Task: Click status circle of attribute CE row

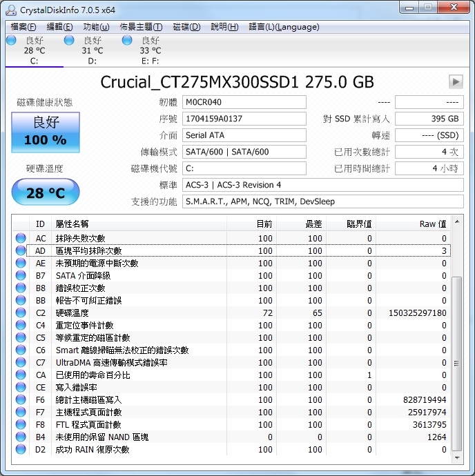Action: [x=21, y=388]
